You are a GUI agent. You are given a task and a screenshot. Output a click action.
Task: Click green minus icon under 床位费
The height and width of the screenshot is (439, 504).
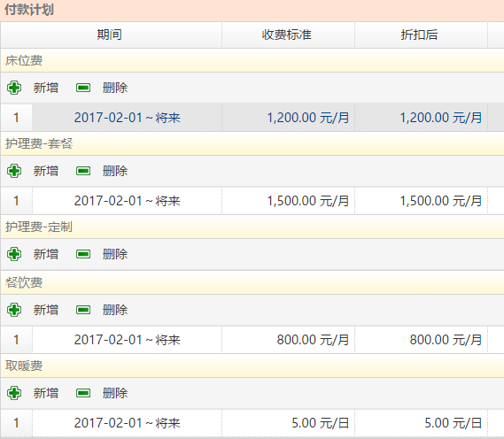click(83, 88)
